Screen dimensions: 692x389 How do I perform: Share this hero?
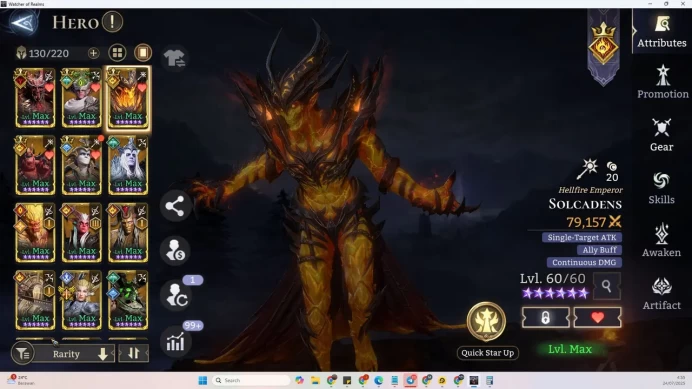[175, 206]
